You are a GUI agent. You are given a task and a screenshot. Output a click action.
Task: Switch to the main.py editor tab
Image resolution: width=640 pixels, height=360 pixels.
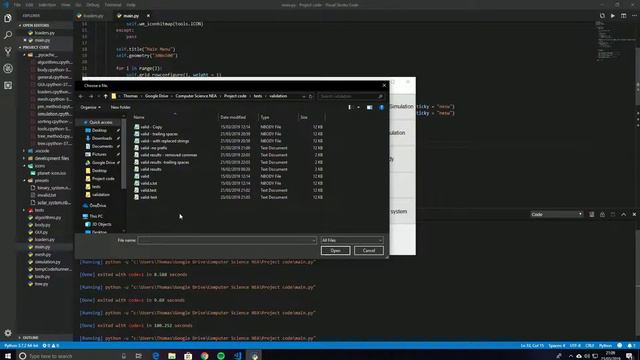[131, 16]
